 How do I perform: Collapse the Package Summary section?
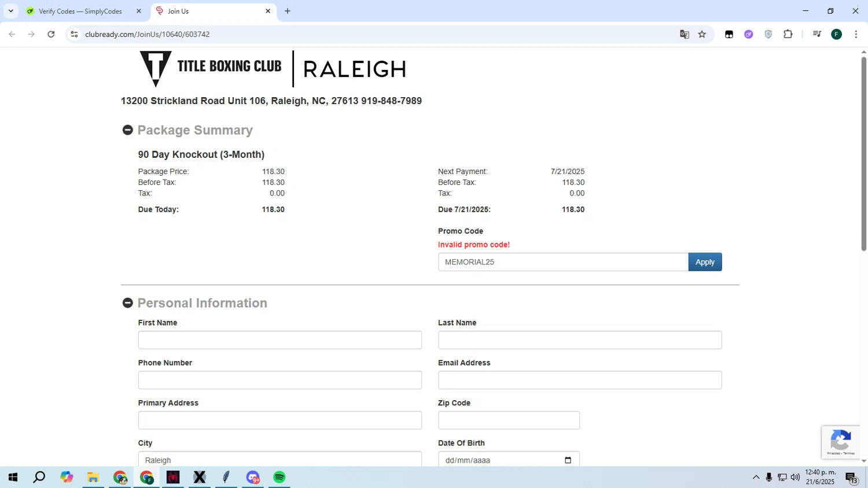pyautogui.click(x=128, y=130)
